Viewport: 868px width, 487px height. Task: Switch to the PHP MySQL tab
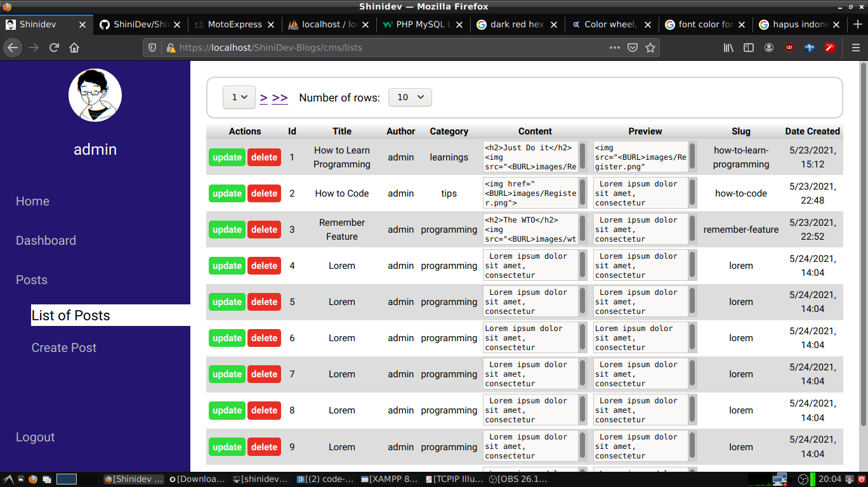tap(424, 25)
